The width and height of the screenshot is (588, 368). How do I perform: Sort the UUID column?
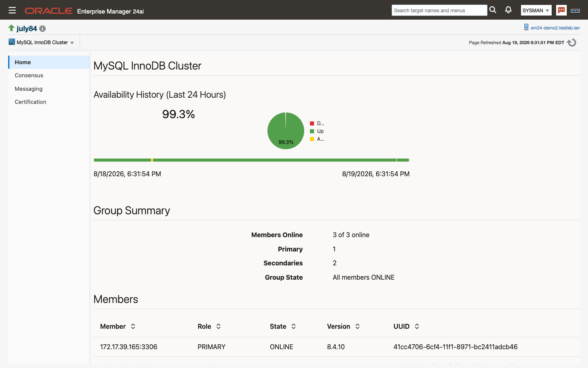[x=417, y=326]
